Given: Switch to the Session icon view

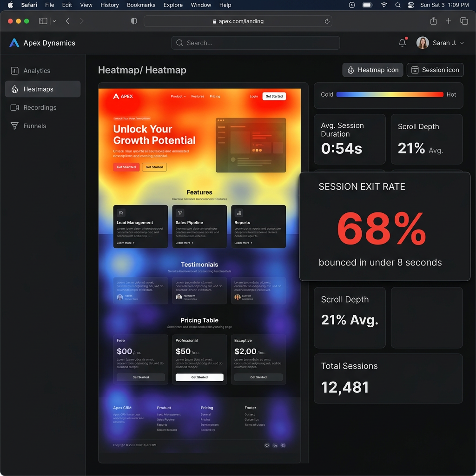Looking at the screenshot, I should (435, 70).
